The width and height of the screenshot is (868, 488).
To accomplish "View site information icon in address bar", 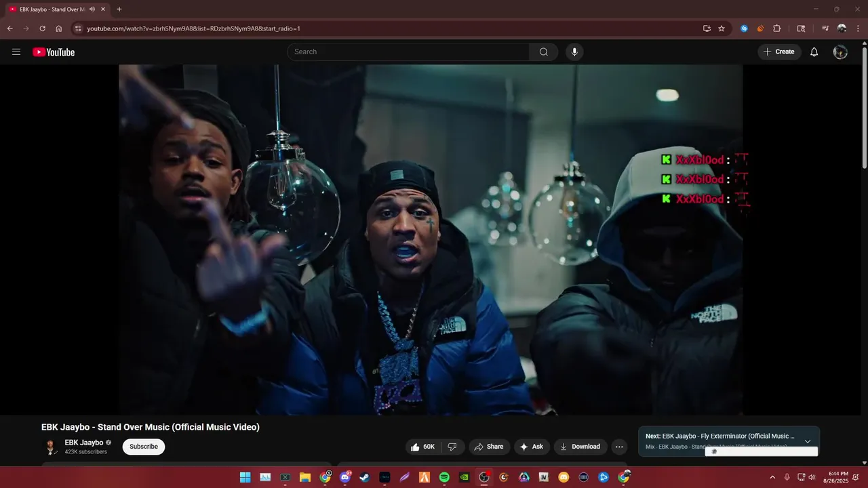I will [78, 28].
